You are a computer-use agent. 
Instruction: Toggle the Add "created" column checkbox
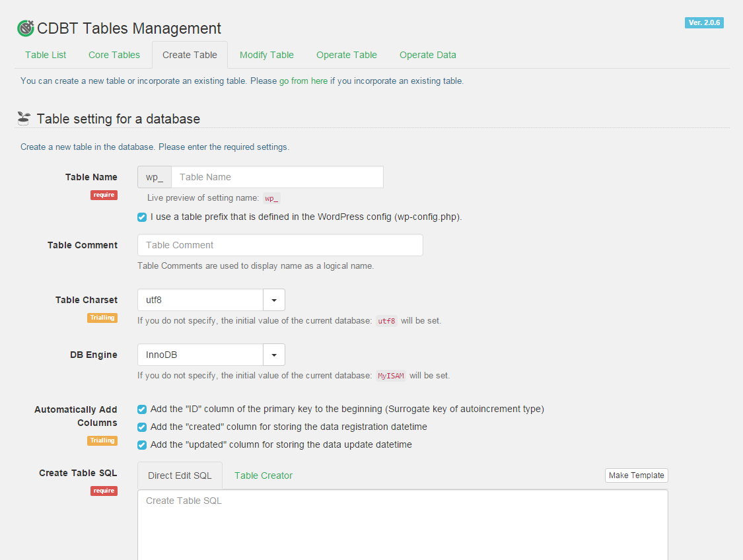coord(142,427)
